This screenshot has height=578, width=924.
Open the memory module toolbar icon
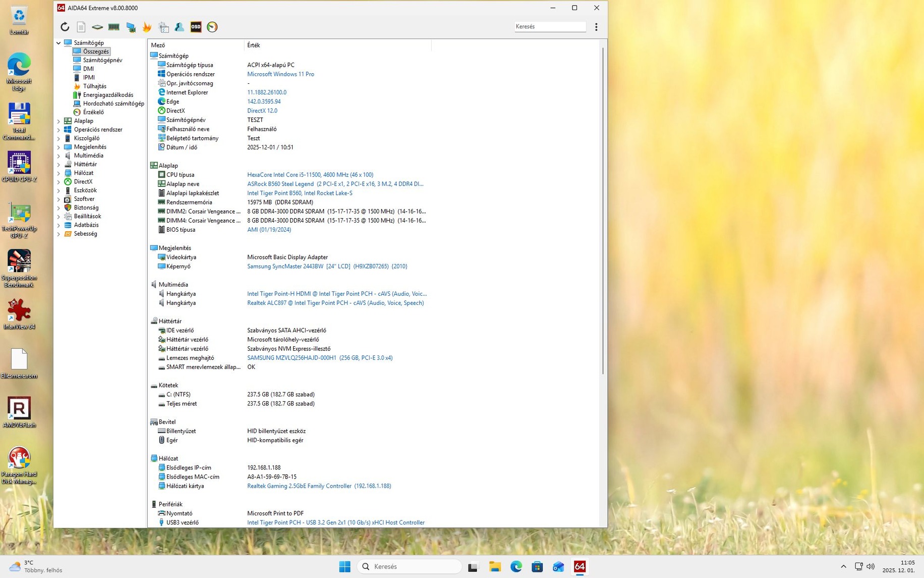(114, 27)
